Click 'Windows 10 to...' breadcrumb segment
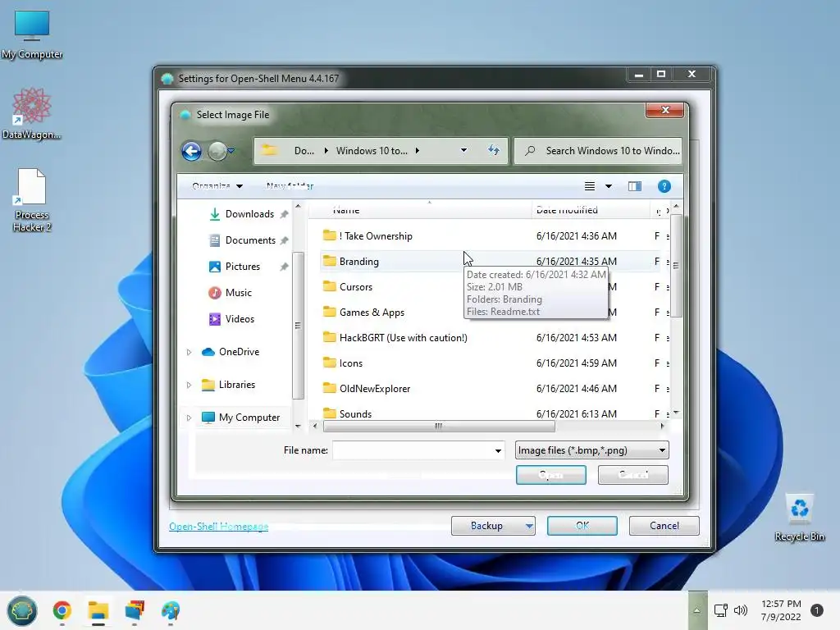840x630 pixels. tap(372, 151)
